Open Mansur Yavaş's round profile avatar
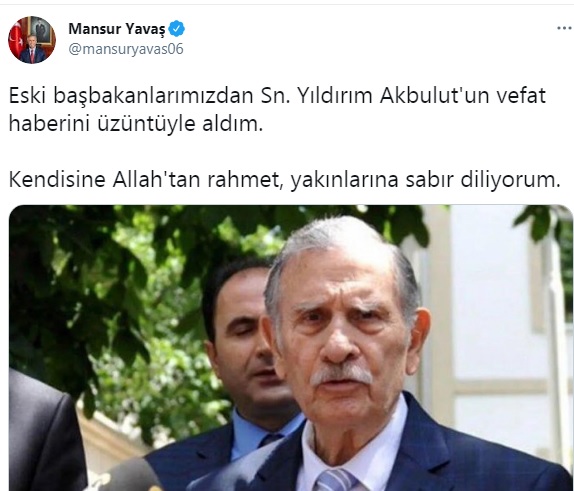The width and height of the screenshot is (574, 491). 32,40
